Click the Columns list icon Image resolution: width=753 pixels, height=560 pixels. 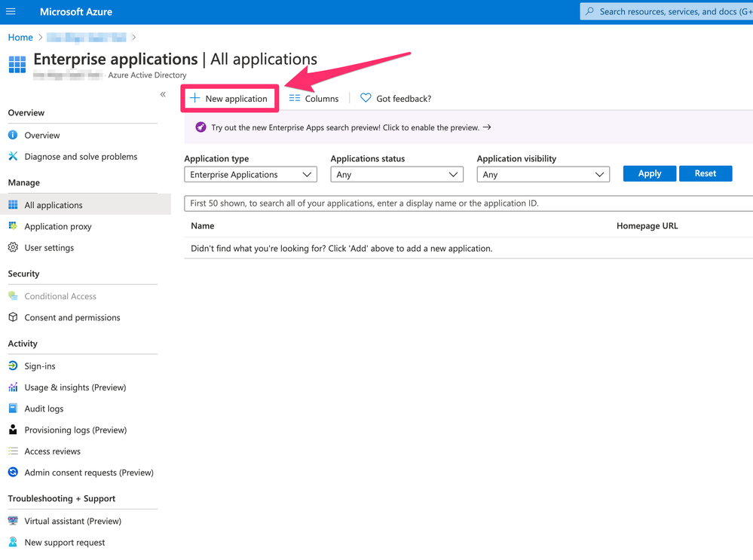[x=295, y=99]
